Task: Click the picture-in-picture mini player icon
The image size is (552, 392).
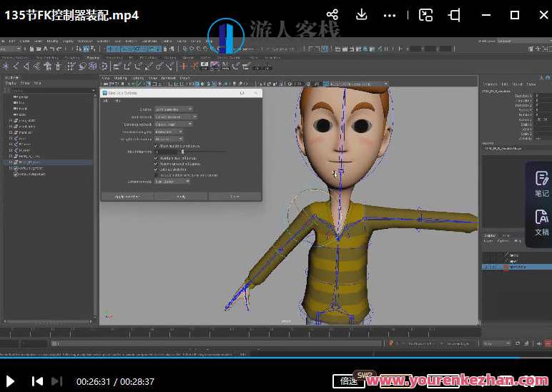Action: [x=425, y=15]
